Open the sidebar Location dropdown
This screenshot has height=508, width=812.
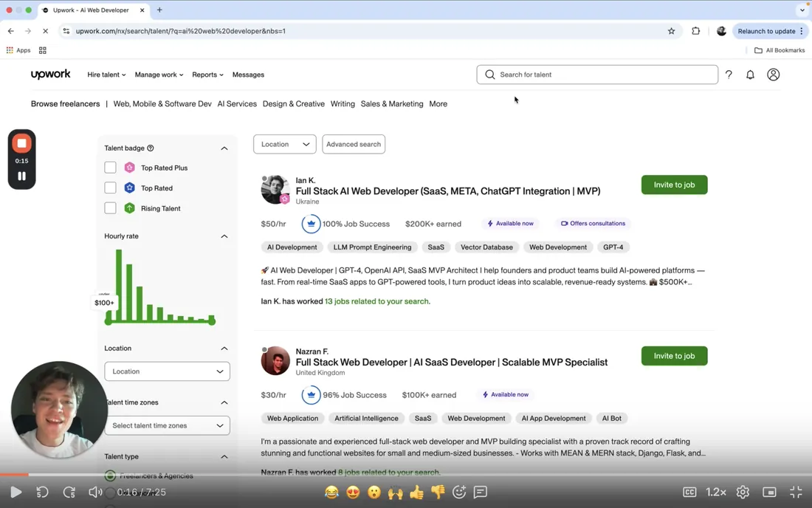168,371
